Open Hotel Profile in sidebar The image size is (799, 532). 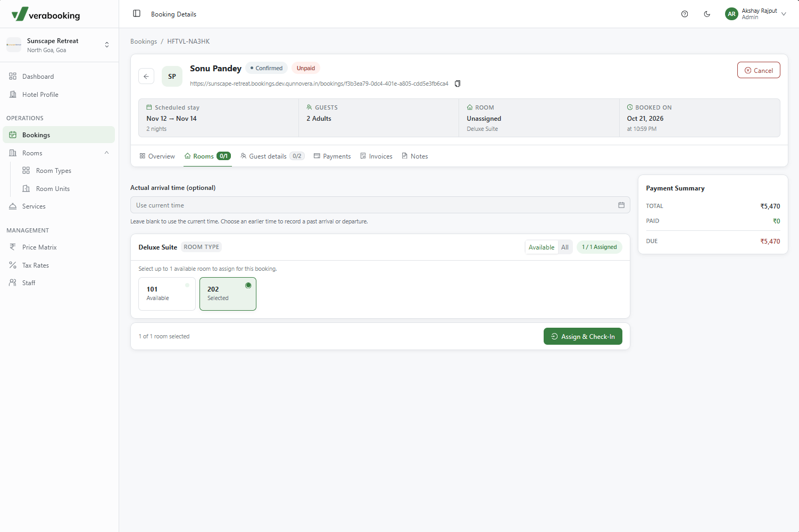click(x=59, y=95)
